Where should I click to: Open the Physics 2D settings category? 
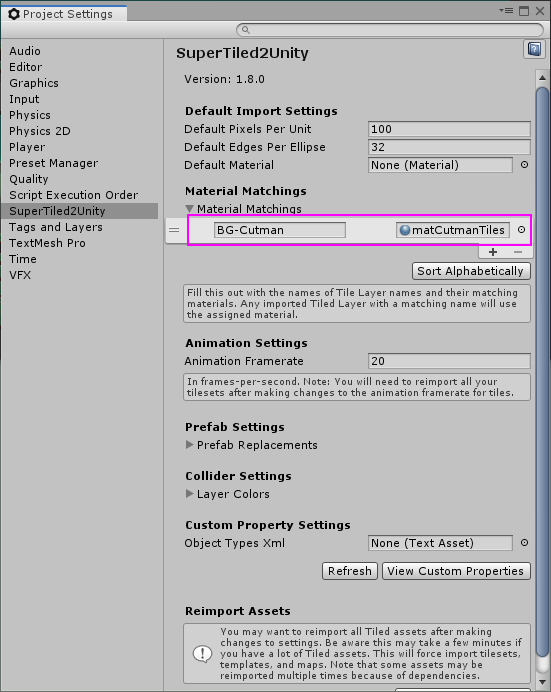point(40,131)
